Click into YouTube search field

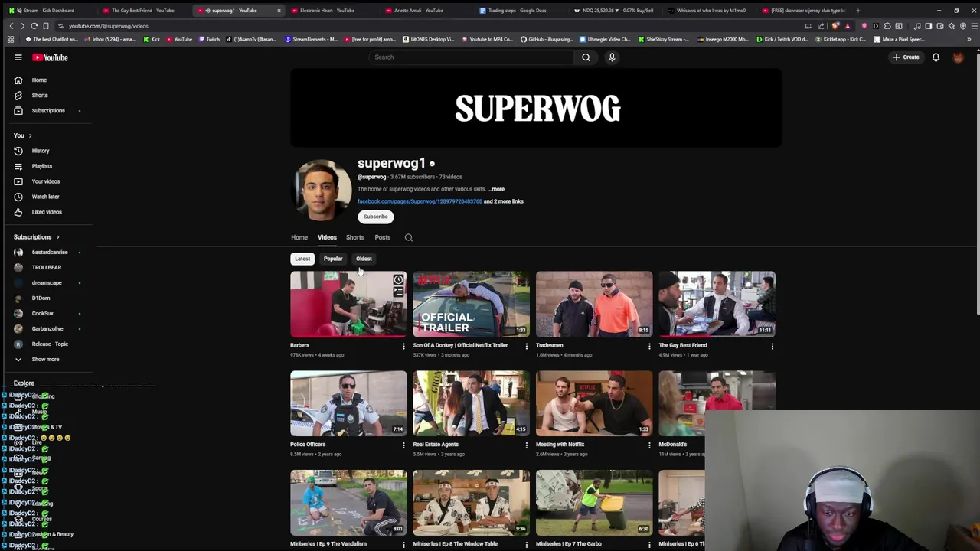click(470, 57)
